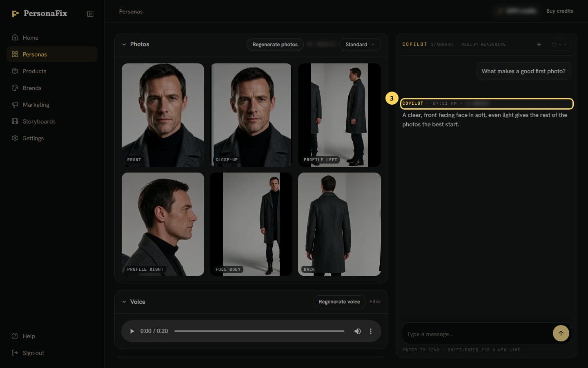Click the Sign out icon
Image resolution: width=588 pixels, height=368 pixels.
pyautogui.click(x=15, y=353)
